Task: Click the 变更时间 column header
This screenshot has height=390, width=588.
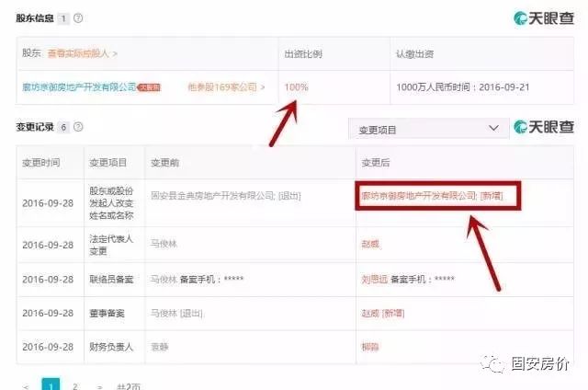Action: pyautogui.click(x=41, y=163)
